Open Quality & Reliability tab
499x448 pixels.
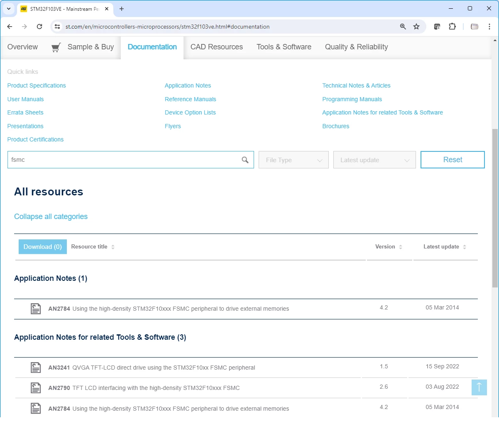tap(356, 47)
